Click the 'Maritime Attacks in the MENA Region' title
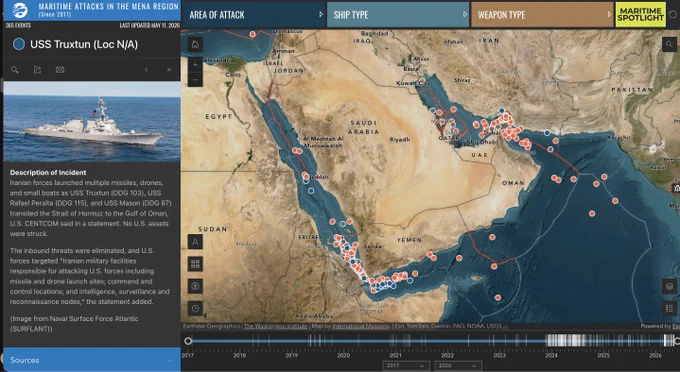Image resolution: width=680 pixels, height=372 pixels. click(108, 7)
